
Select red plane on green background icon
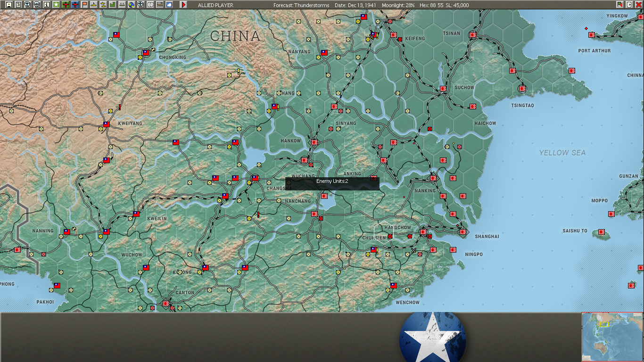66,4
